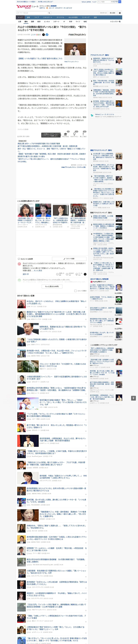Share the article on Facebook
This screenshot has width=138, height=644.
47,35
